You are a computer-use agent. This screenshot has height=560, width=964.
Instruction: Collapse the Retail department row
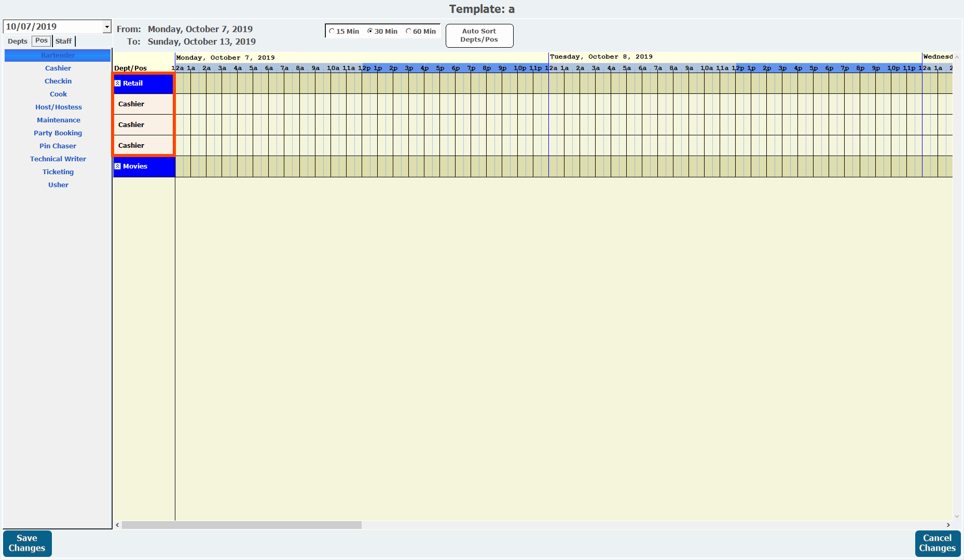(x=118, y=83)
